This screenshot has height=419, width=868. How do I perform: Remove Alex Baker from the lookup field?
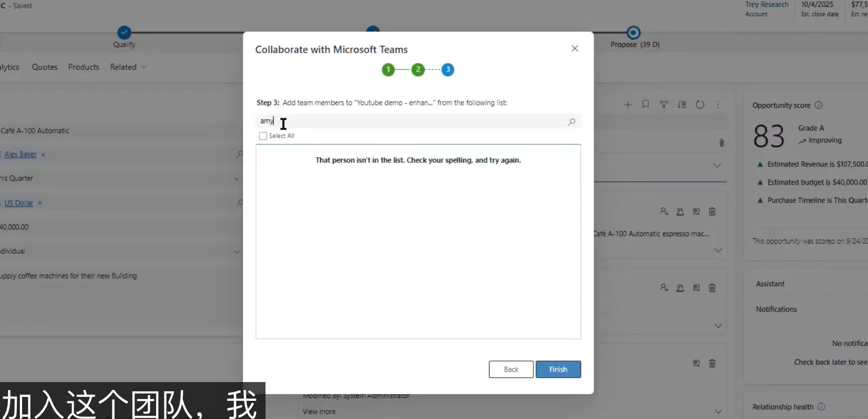click(x=43, y=154)
